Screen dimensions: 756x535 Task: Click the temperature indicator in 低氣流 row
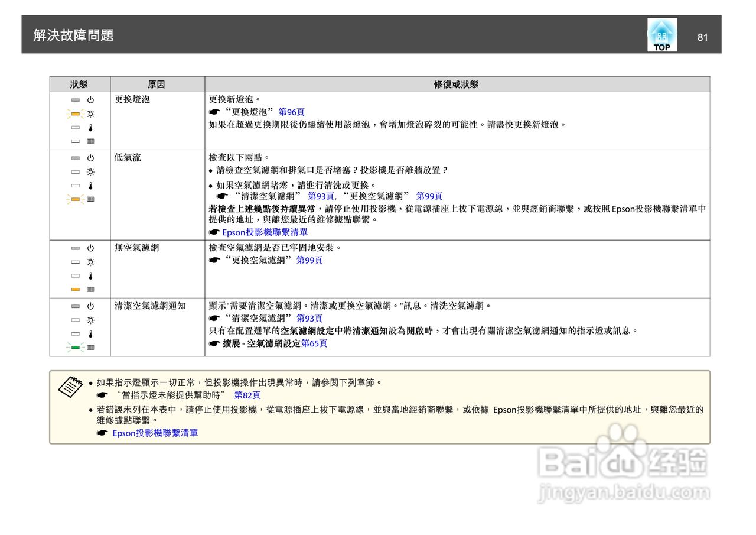pos(76,186)
